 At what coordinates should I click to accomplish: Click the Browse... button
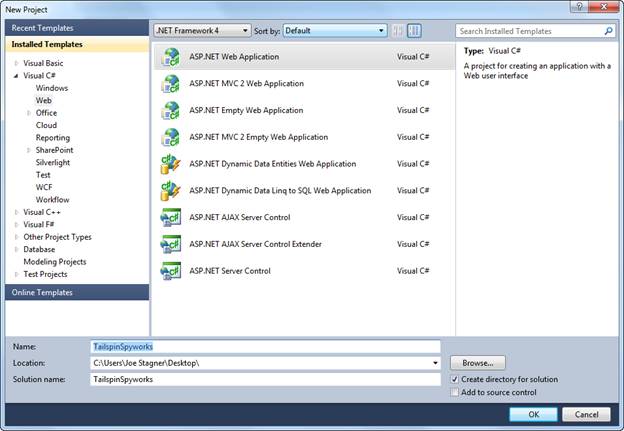478,363
